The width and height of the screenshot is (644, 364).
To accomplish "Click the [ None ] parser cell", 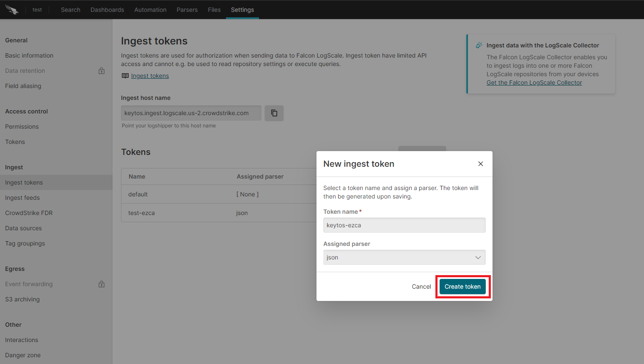I will 248,194.
